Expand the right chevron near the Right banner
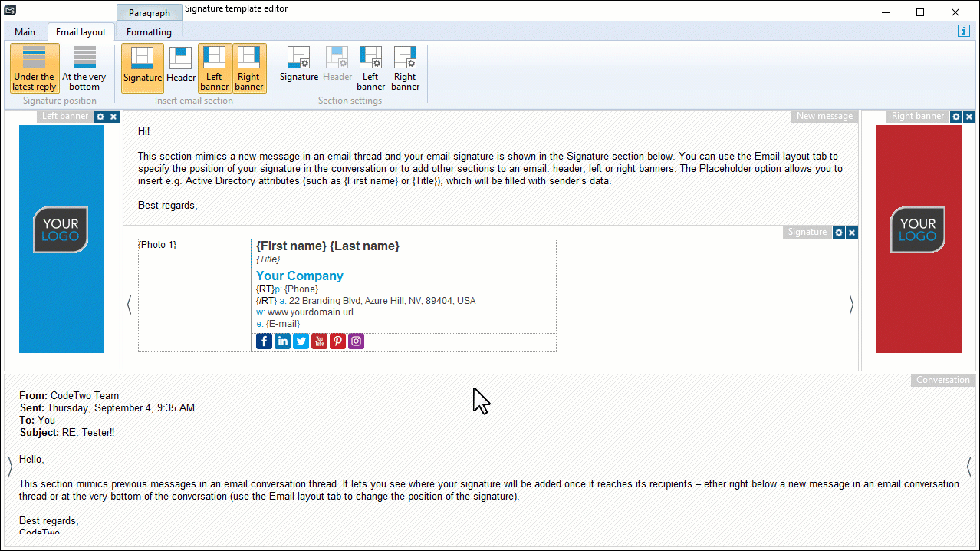The width and height of the screenshot is (980, 551). click(851, 304)
